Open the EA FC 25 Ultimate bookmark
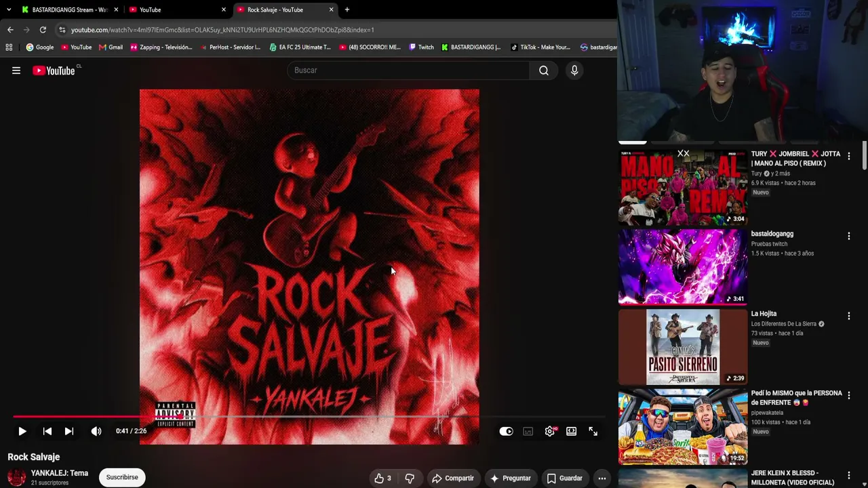Viewport: 868px width, 488px height. tap(300, 47)
